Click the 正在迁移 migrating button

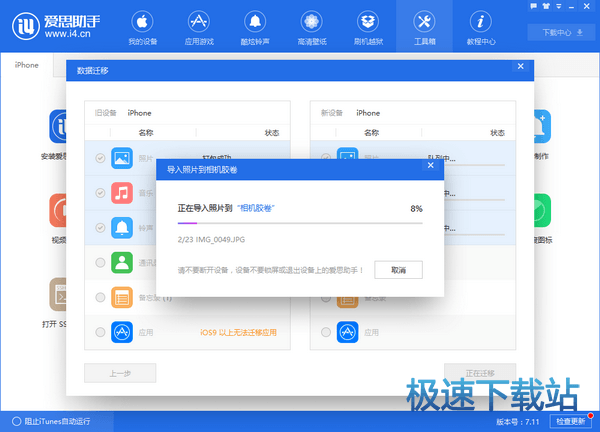[x=480, y=373]
